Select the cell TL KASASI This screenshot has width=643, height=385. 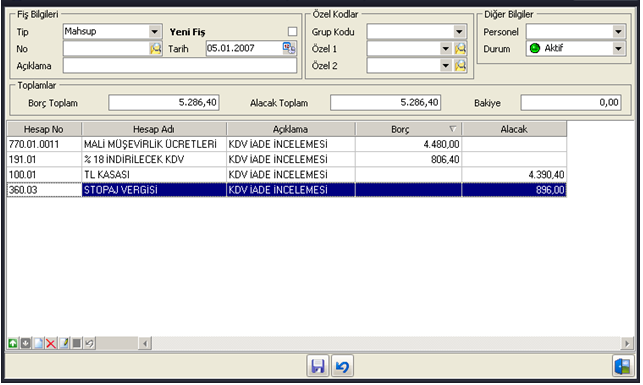pos(154,175)
